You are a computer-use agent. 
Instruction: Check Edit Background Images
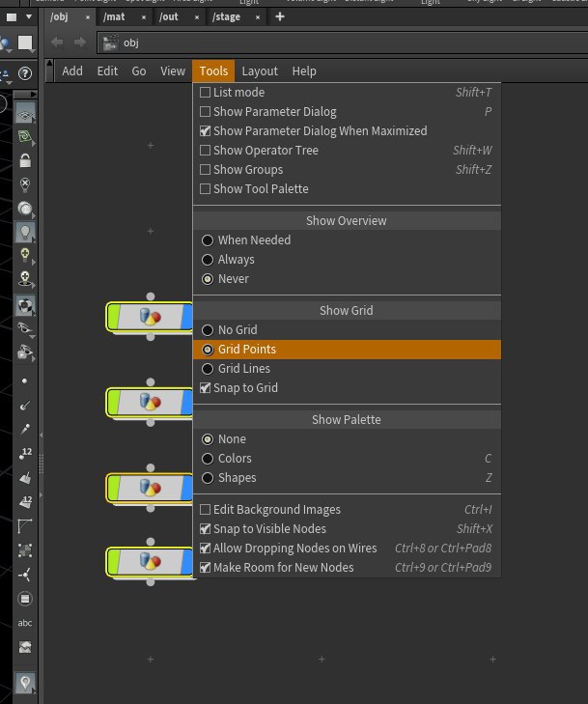[x=205, y=510]
